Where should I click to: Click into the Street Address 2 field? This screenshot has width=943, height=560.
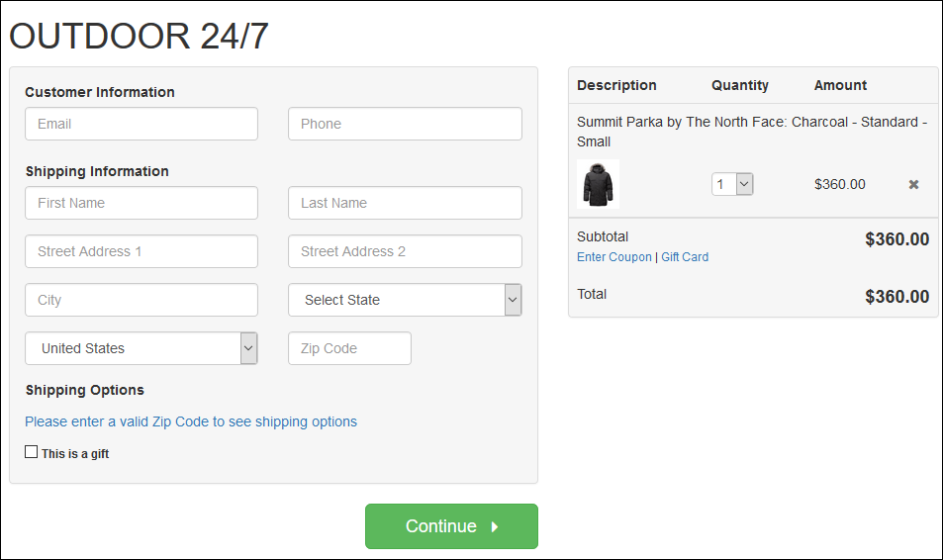tap(405, 251)
